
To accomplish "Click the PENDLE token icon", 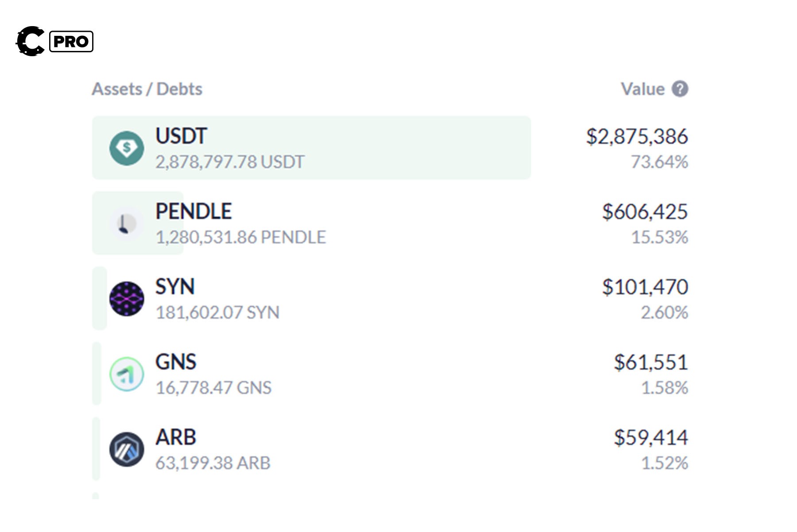I will tap(127, 224).
